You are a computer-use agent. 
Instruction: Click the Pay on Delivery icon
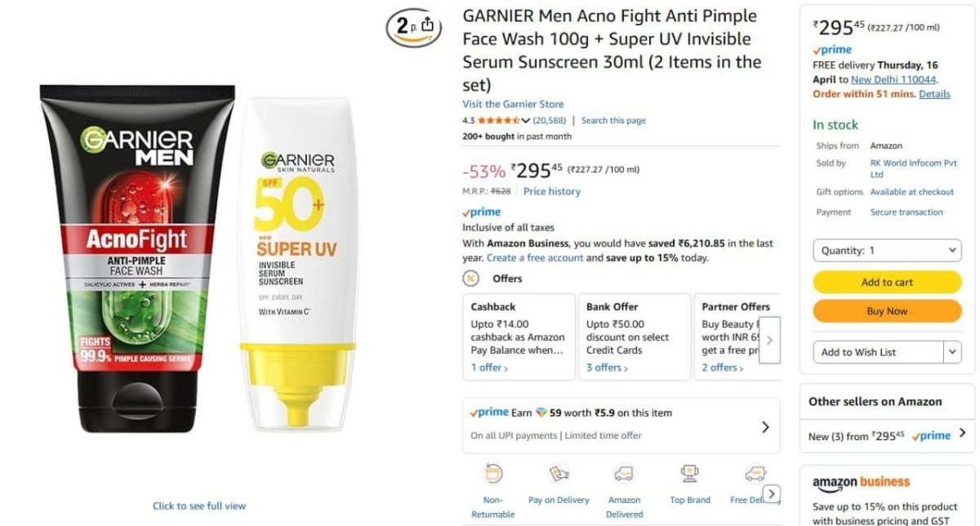tap(559, 474)
